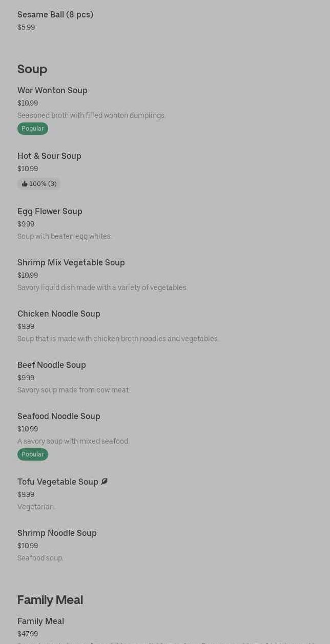Click the vegetarian leaf icon
This screenshot has width=330, height=644.
[x=104, y=482]
